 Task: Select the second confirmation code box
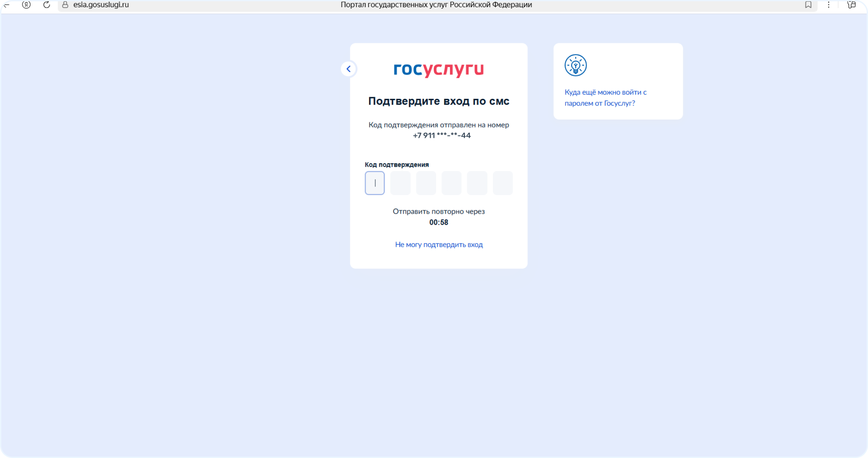pyautogui.click(x=400, y=183)
